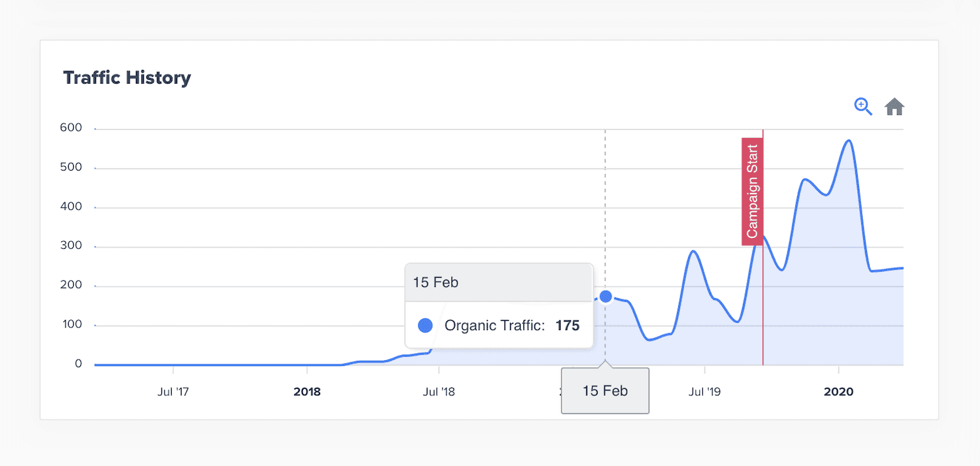Select the blue Organic Traffic legend dot
Screen dimensions: 980x466
point(424,325)
